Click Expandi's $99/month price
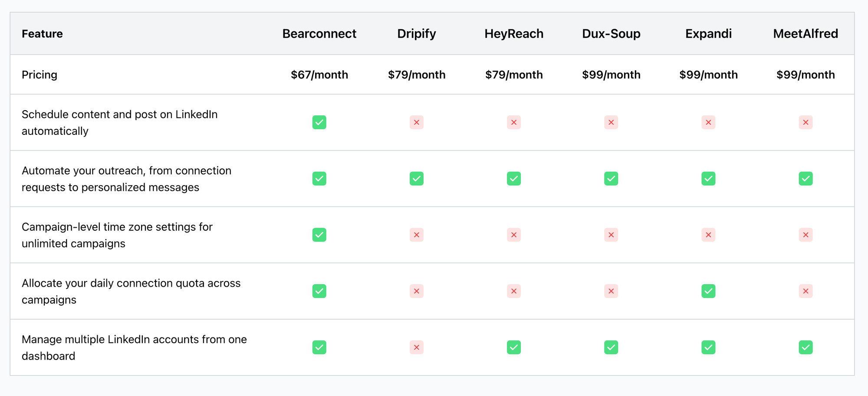The height and width of the screenshot is (396, 868). (x=708, y=75)
